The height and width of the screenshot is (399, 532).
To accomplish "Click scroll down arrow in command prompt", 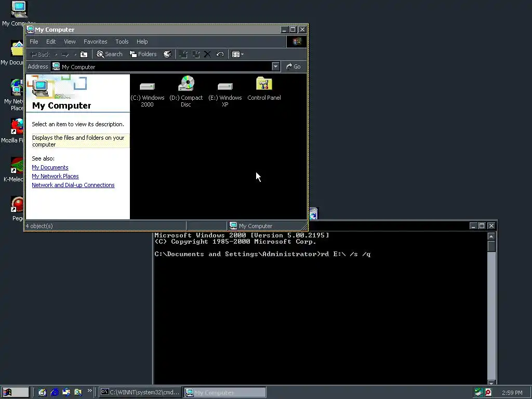I will click(491, 383).
